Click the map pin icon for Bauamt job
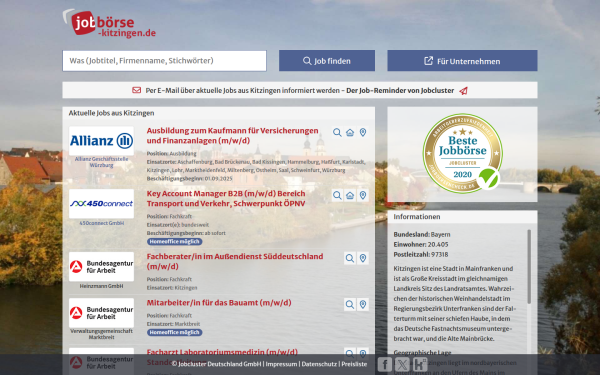Screen dimensions: 600x375 pyautogui.click(x=363, y=305)
